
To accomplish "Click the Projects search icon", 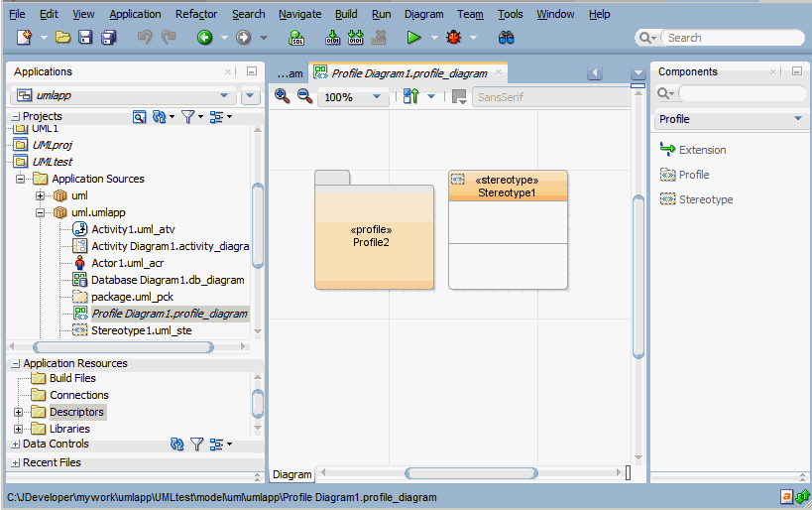I will [x=139, y=117].
